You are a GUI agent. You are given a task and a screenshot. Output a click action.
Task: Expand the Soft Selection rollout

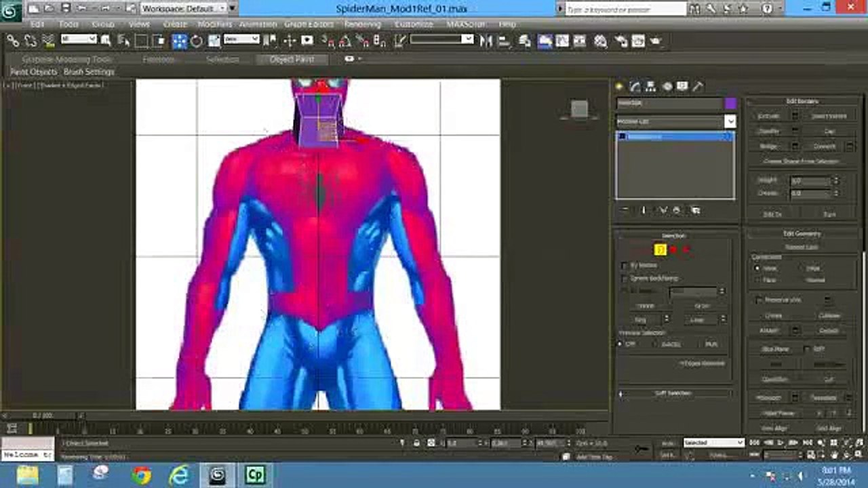[674, 393]
